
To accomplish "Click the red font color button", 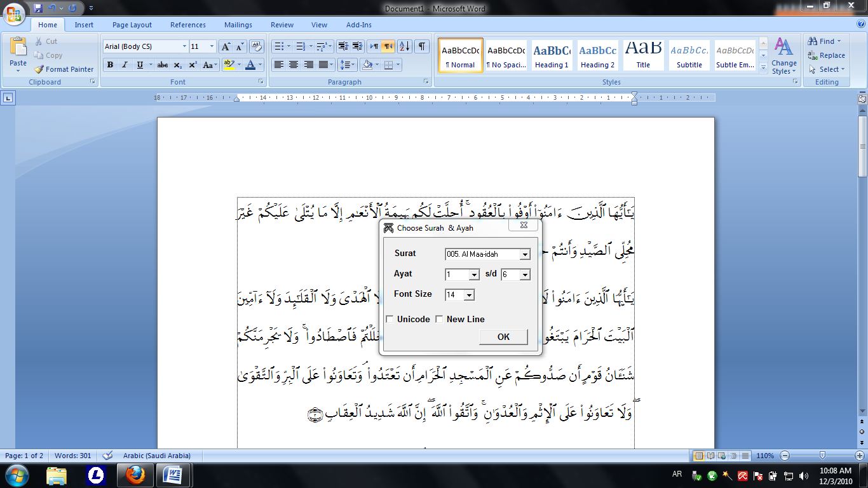I will click(251, 65).
